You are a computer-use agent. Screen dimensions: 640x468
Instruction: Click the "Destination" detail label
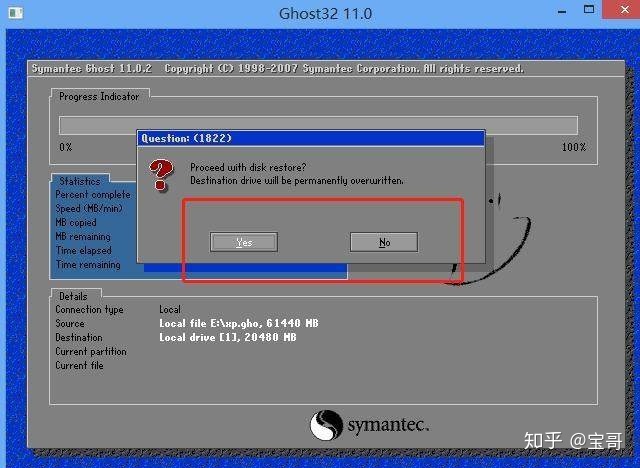(79, 337)
